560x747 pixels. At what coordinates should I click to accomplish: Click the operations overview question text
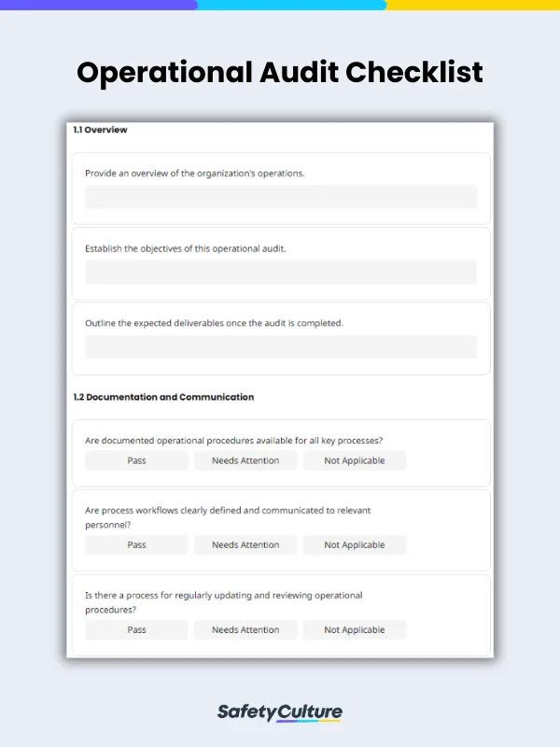(193, 173)
